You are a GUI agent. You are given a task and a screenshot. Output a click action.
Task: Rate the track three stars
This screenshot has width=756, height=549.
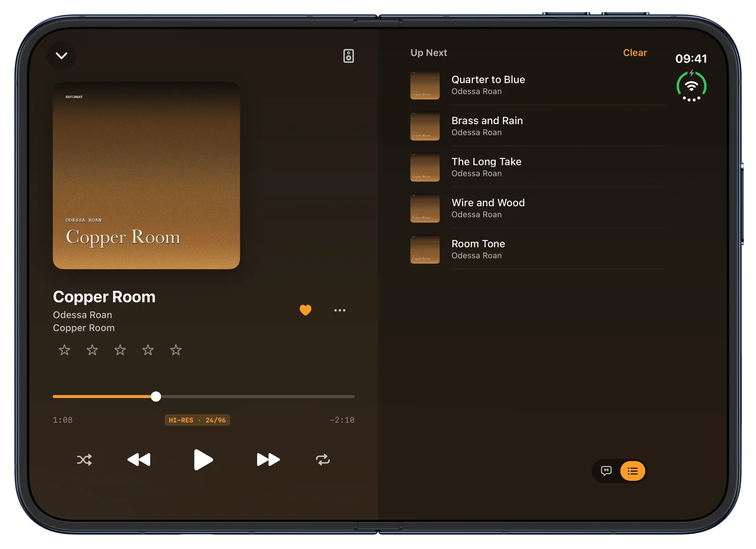[120, 350]
